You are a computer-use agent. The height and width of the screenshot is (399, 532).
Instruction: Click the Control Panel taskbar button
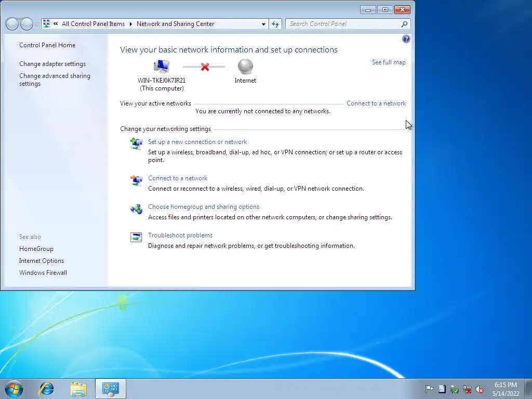(x=111, y=389)
